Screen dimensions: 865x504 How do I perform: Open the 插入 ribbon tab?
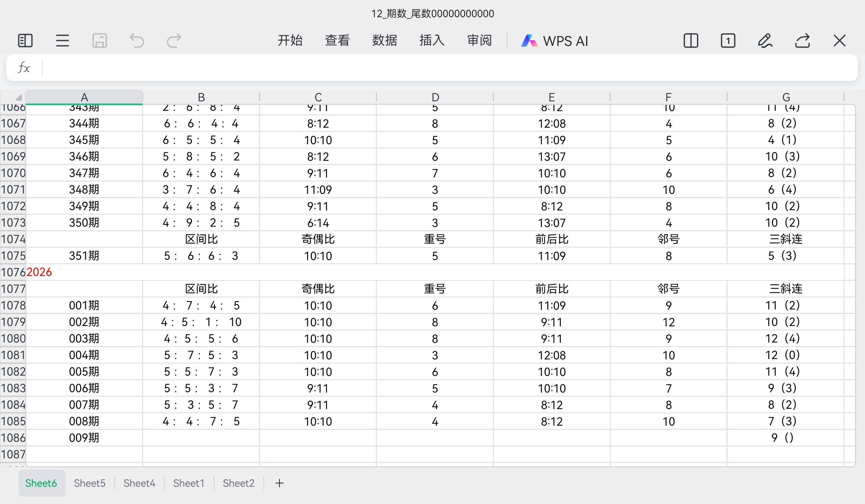click(x=432, y=41)
